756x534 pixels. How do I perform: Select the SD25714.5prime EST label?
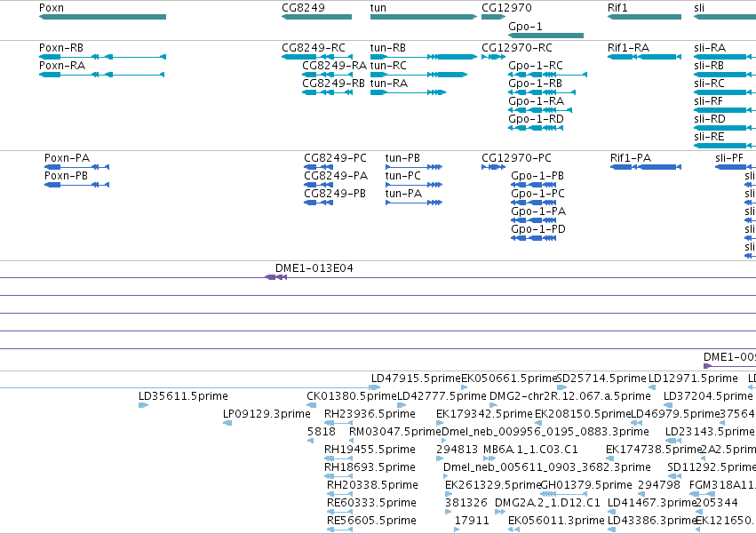coord(601,379)
